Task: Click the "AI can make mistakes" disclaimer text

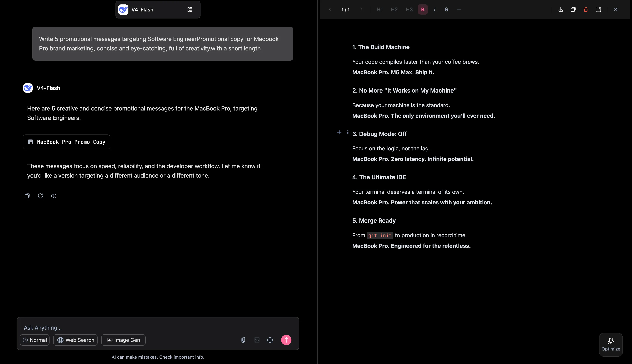Action: pyautogui.click(x=158, y=357)
